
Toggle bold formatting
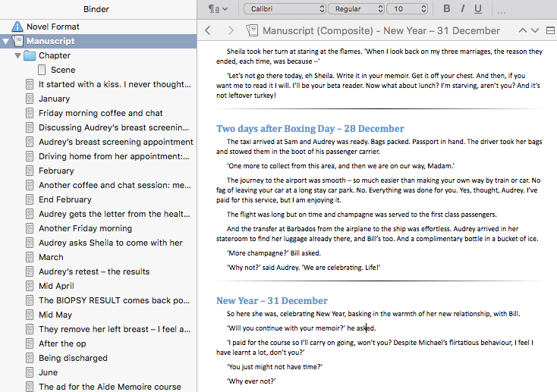[x=447, y=8]
